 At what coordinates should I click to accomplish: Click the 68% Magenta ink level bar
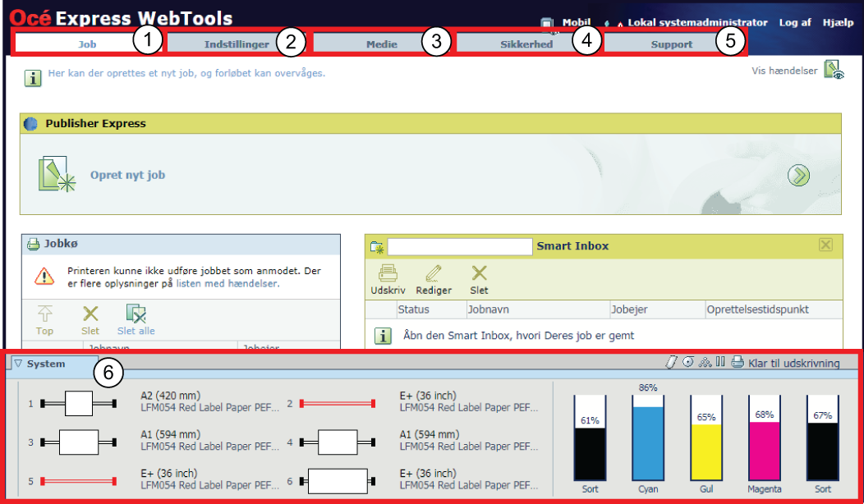pyautogui.click(x=765, y=438)
